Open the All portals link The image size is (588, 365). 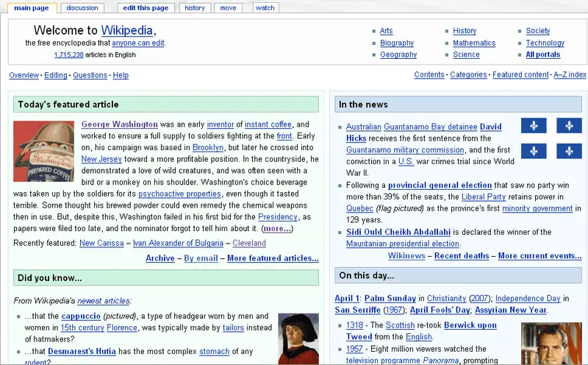point(542,54)
